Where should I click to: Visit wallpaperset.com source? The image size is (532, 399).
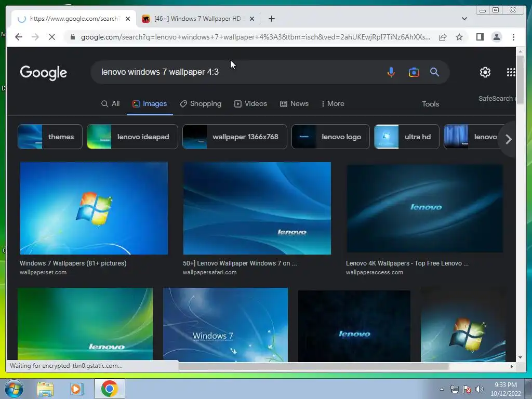43,272
